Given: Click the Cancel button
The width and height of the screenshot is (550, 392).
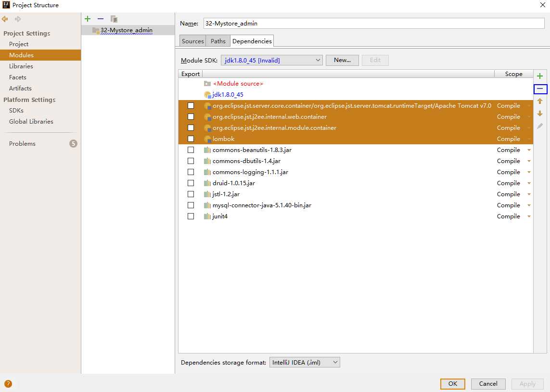Looking at the screenshot, I should (488, 384).
